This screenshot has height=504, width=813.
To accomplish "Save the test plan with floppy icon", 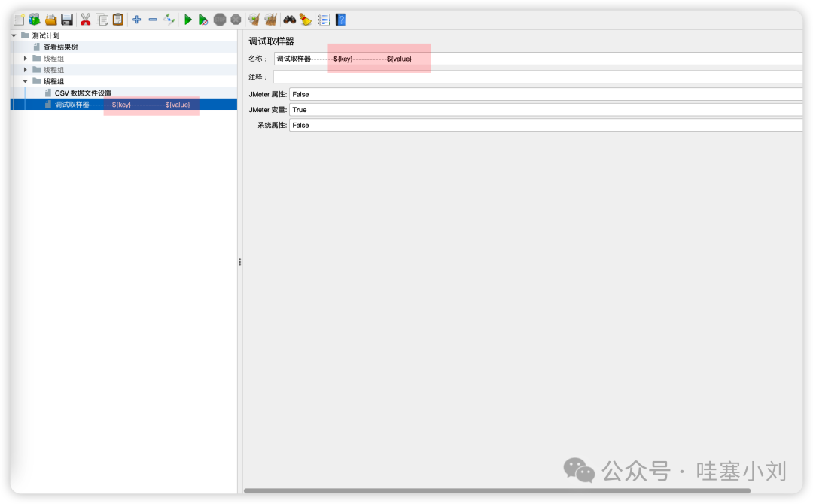I will pos(67,20).
